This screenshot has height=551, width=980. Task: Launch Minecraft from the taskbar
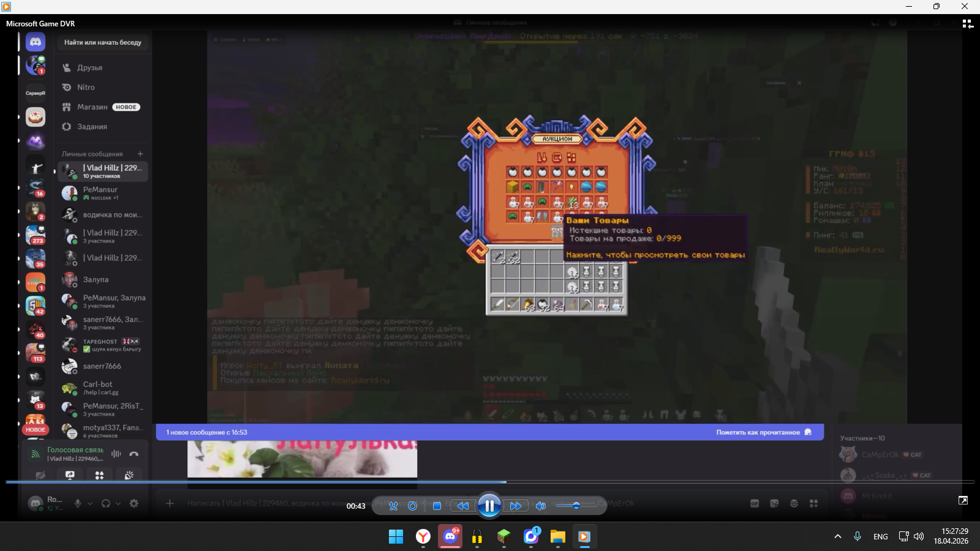(x=503, y=537)
